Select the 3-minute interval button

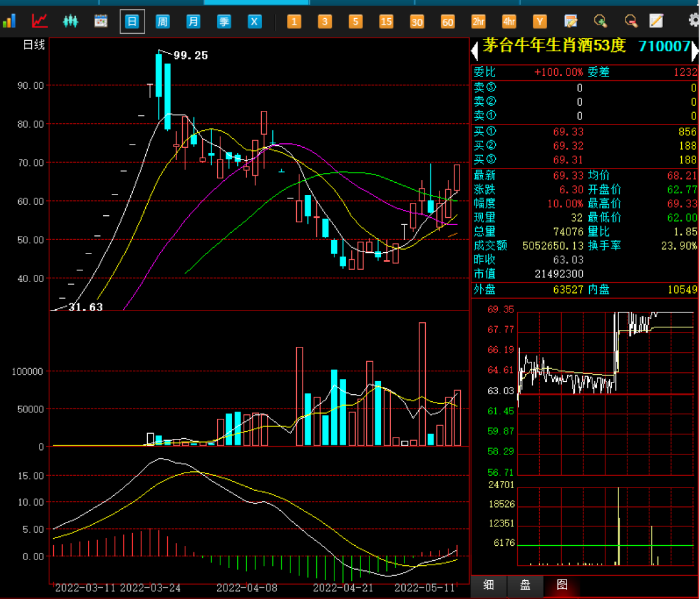tap(325, 21)
